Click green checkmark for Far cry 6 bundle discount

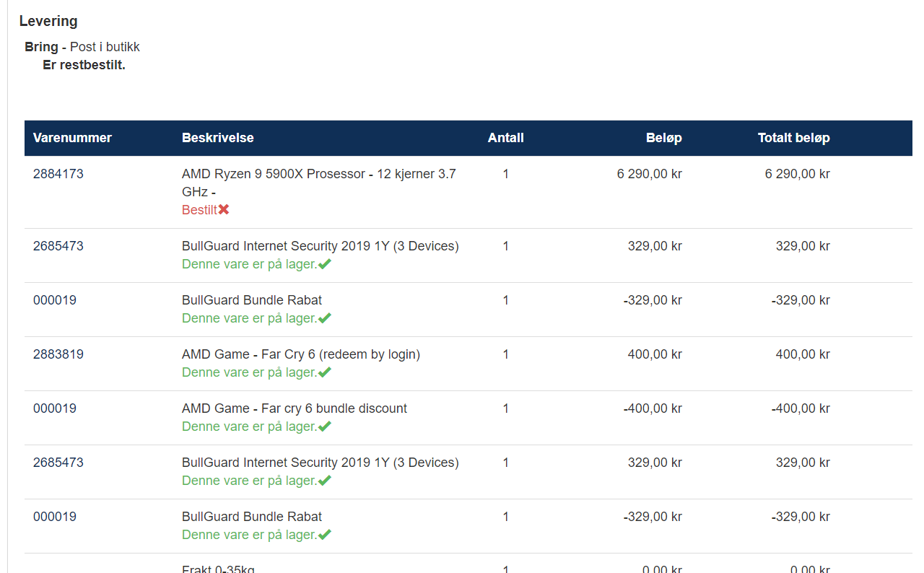pos(325,427)
